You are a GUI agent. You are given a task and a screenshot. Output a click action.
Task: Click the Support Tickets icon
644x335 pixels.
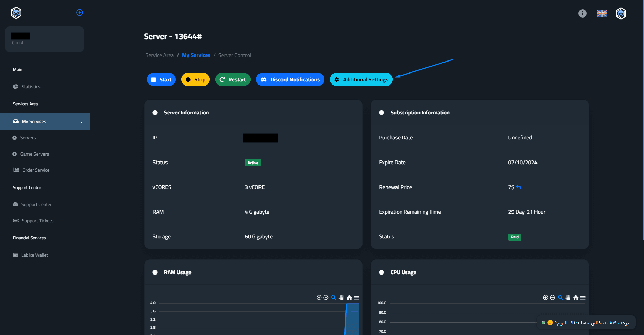[x=16, y=221]
